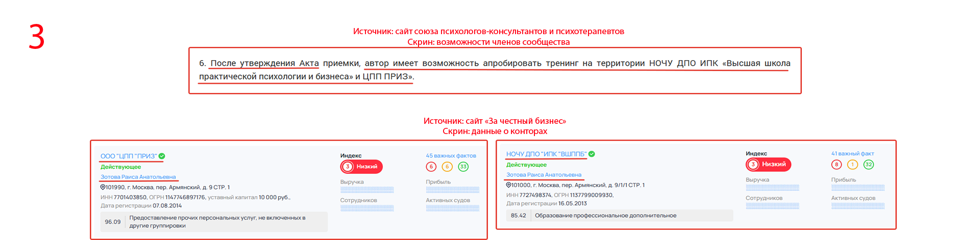980x240 pixels.
Task: Click the Низкий index badge in ВШППБ card
Action: pyautogui.click(x=768, y=165)
